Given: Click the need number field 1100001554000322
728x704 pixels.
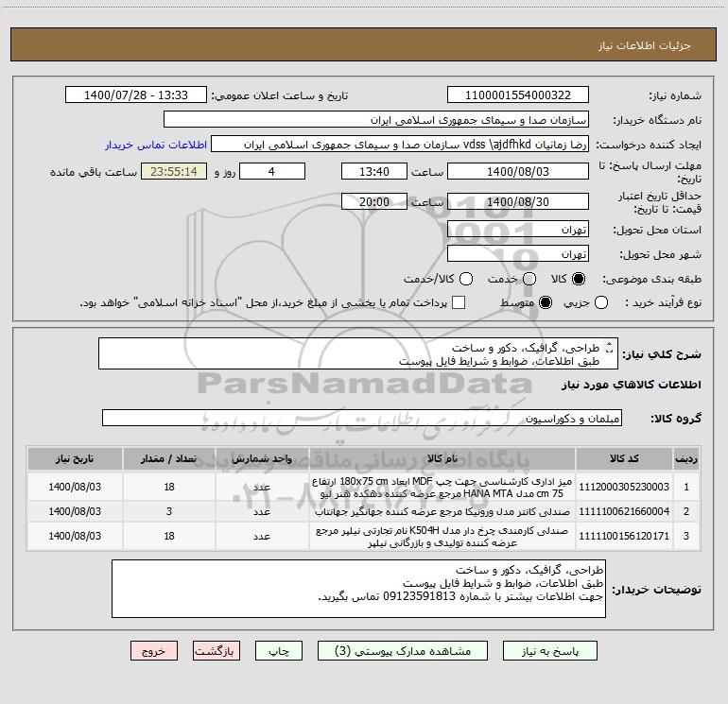Looking at the screenshot, I should coord(518,95).
